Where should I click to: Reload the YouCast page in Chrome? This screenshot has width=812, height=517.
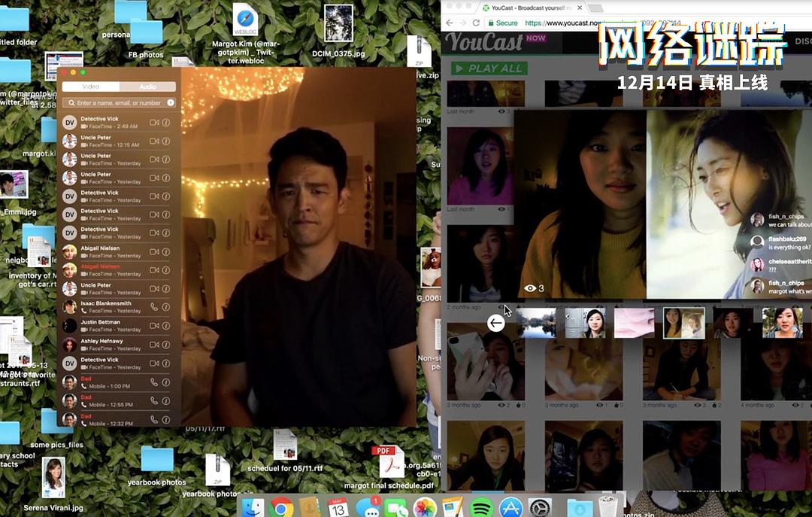click(x=476, y=23)
